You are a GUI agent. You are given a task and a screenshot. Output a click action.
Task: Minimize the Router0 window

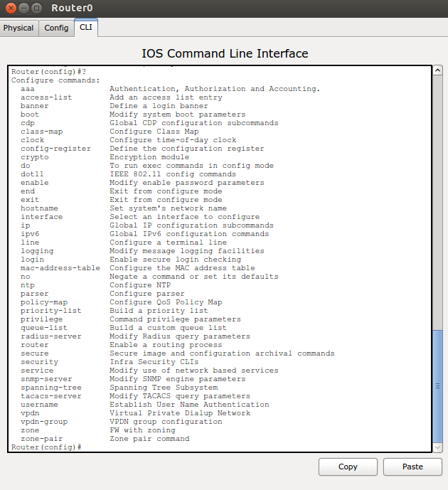point(23,9)
